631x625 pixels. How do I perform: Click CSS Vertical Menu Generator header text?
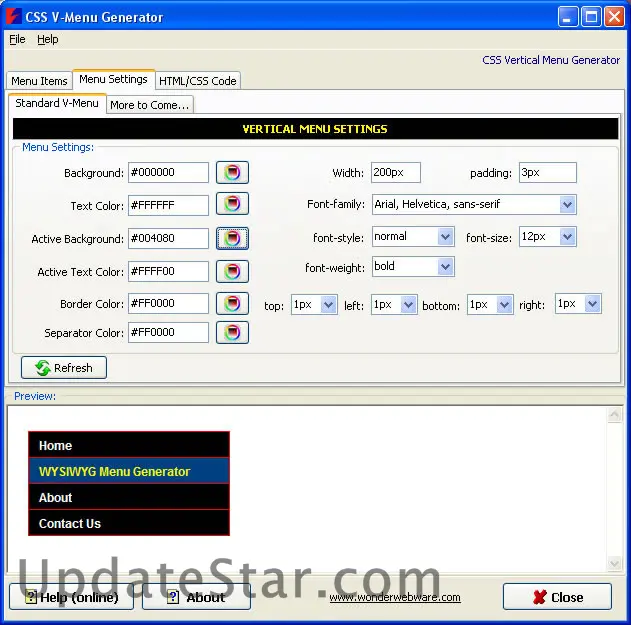(551, 60)
